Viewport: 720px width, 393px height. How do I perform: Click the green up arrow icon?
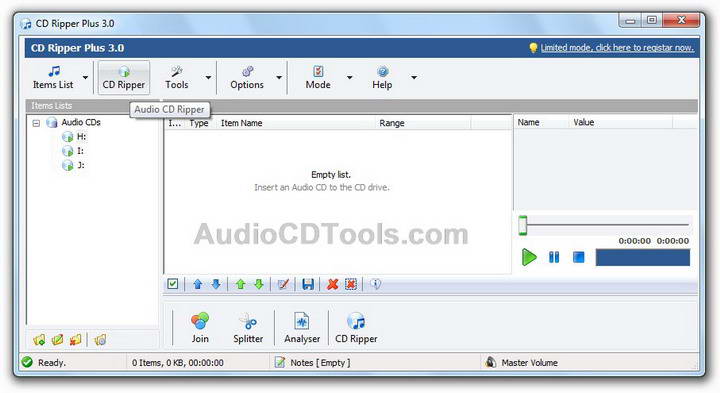240,284
